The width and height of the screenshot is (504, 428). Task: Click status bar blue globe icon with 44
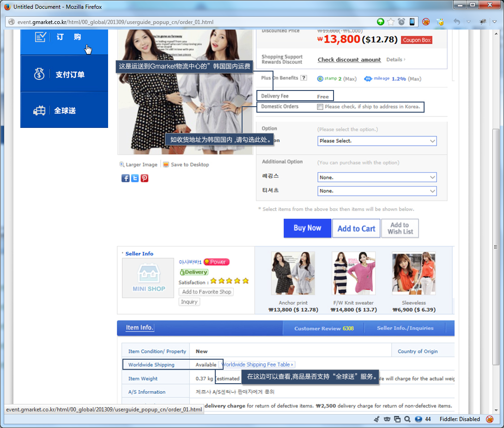point(418,419)
